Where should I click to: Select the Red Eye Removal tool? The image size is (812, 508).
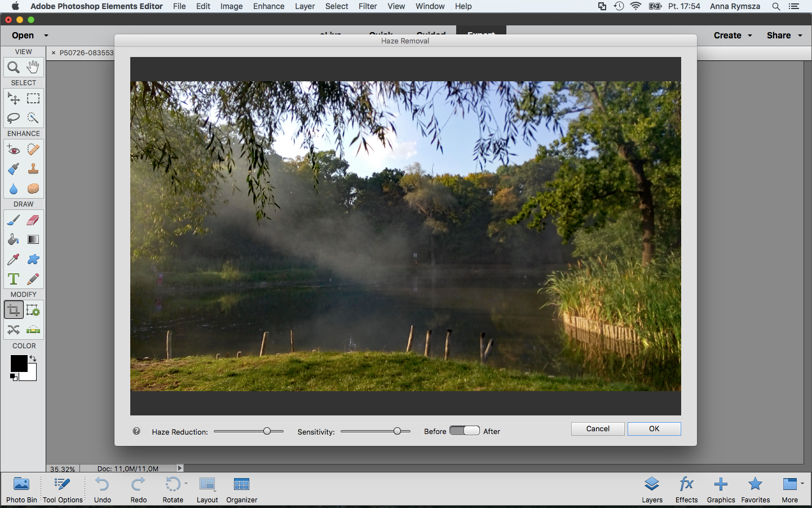[x=14, y=150]
